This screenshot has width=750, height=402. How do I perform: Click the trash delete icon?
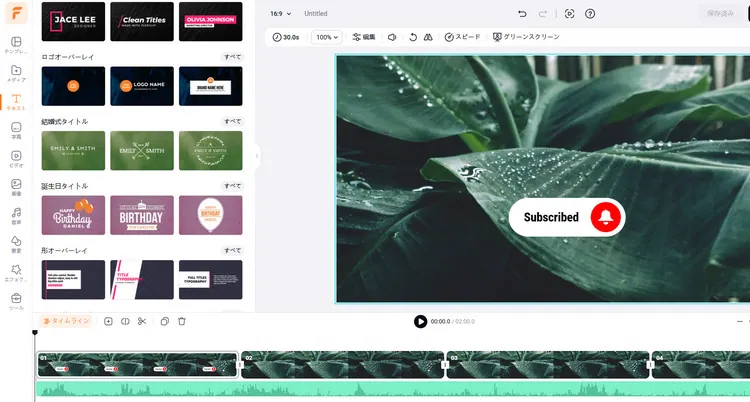click(182, 322)
